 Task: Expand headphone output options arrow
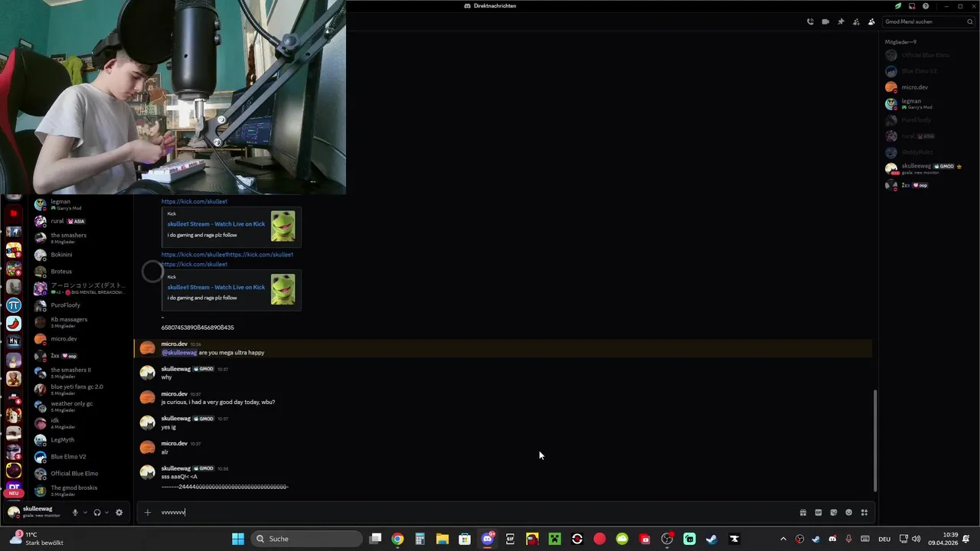pos(106,513)
